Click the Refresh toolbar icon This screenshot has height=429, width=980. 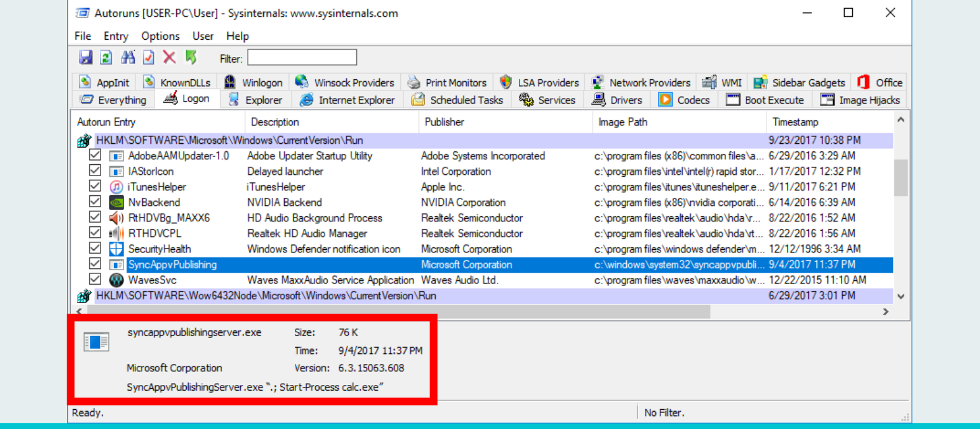(x=106, y=58)
